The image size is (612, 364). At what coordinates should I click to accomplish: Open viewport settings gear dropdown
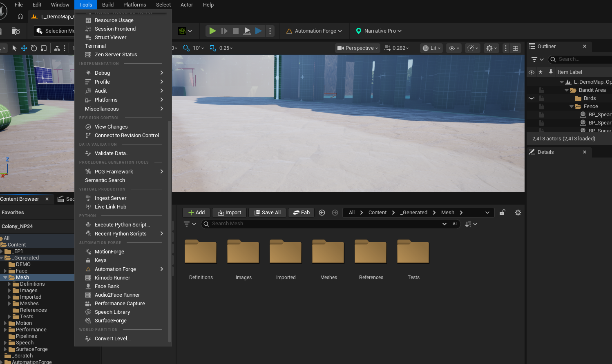[x=491, y=48]
